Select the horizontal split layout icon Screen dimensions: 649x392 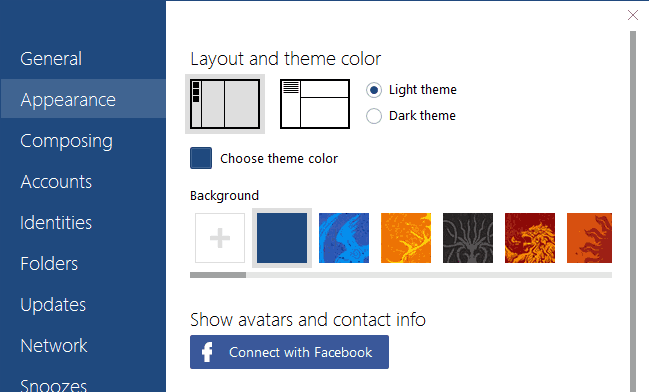315,104
